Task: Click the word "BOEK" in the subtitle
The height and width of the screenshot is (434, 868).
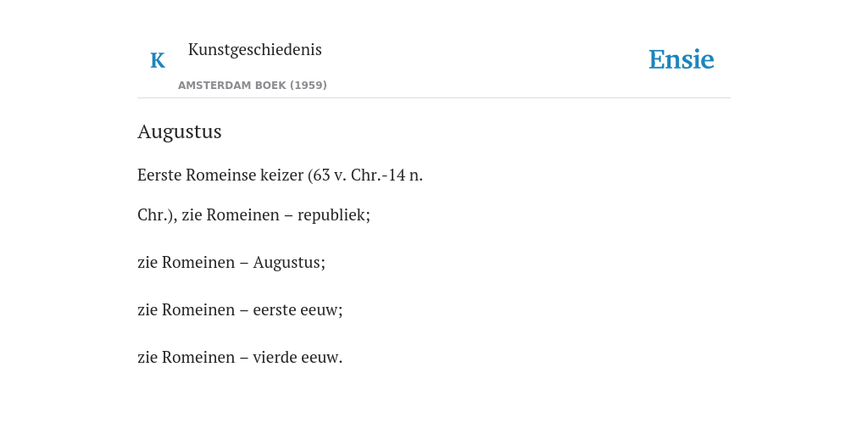Action: click(270, 86)
